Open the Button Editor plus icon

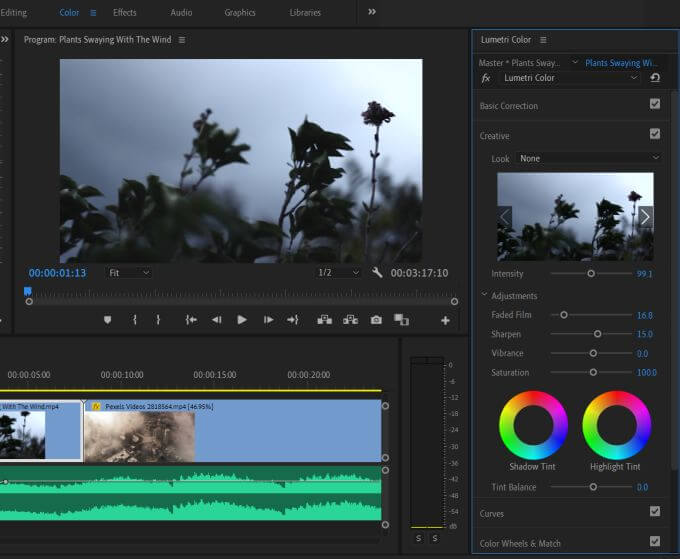(x=445, y=320)
